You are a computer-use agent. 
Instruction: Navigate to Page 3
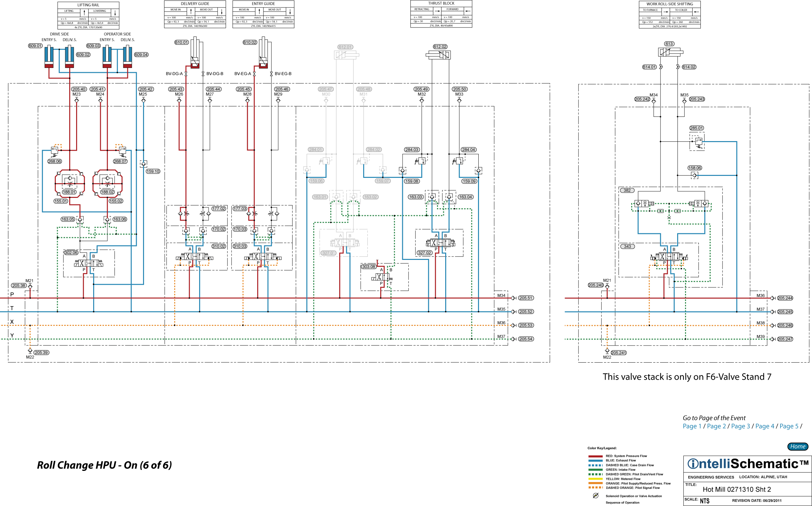[x=740, y=426]
